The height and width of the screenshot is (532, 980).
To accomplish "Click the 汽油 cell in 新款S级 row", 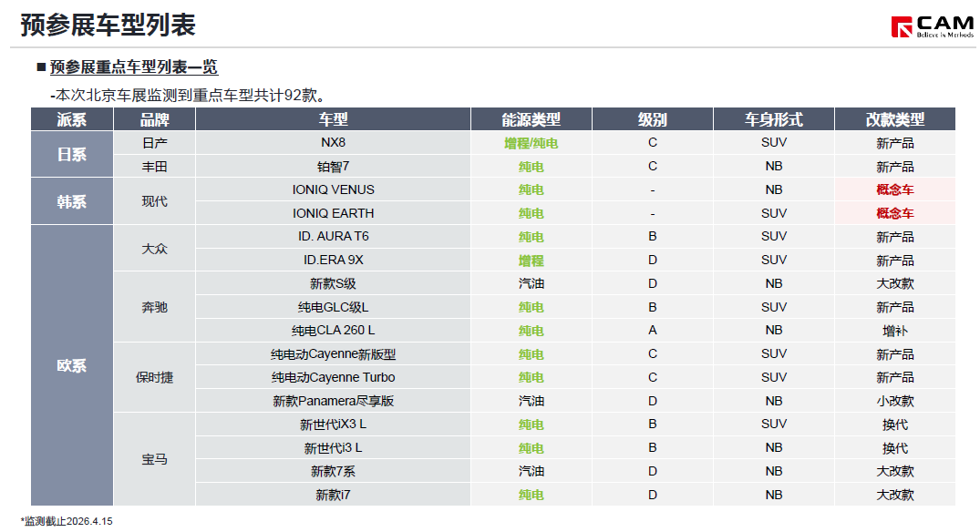I will tap(531, 283).
